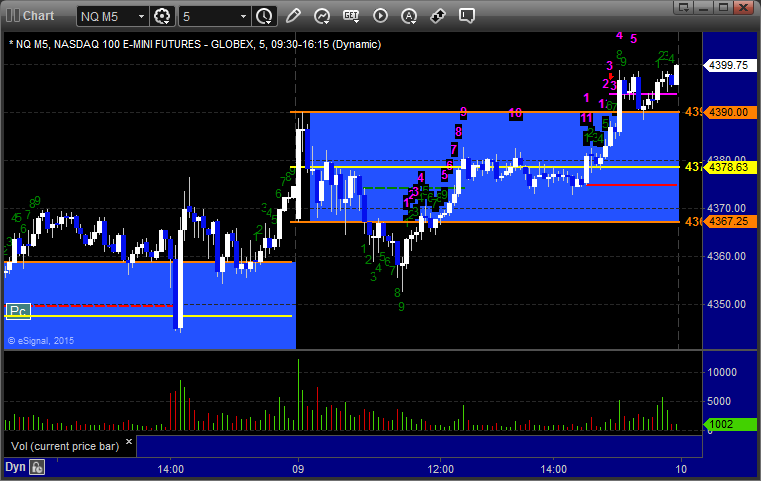Click the green count number 8 under the low

[397, 293]
